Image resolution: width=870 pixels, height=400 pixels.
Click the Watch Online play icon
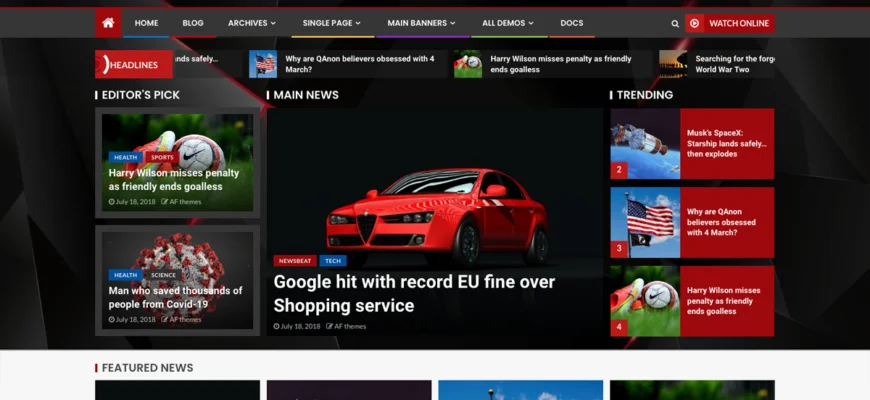[695, 23]
